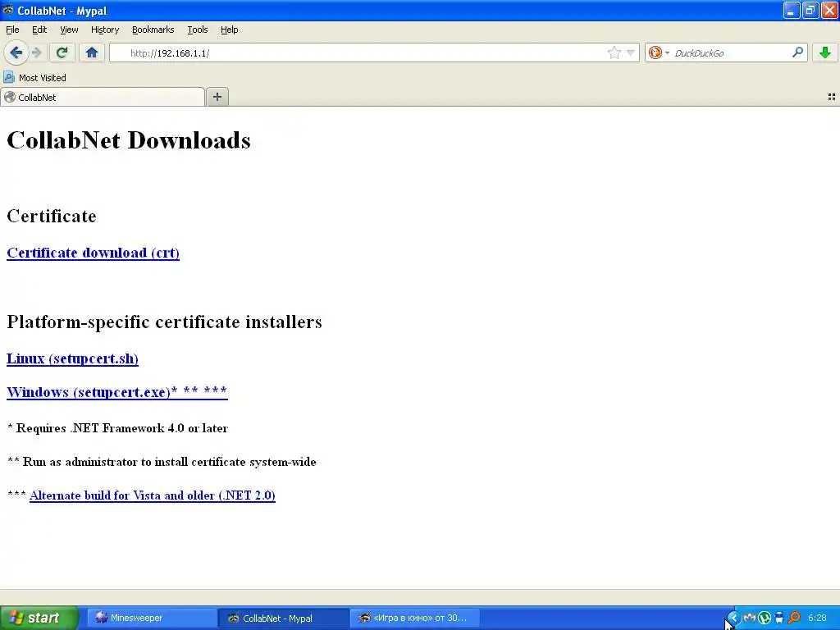Screen dimensions: 840x630
Task: Click the Requires .NET Framework 4.0 note
Action: coord(117,428)
